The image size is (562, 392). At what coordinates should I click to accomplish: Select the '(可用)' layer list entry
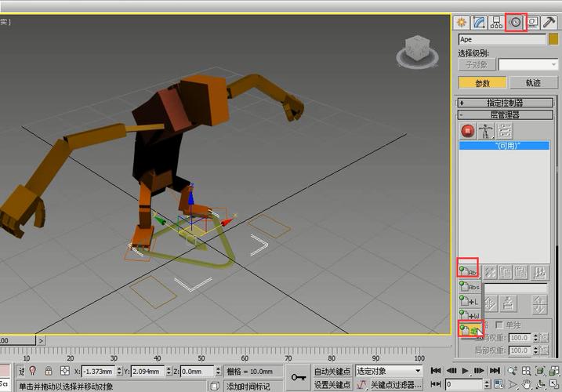(x=504, y=146)
